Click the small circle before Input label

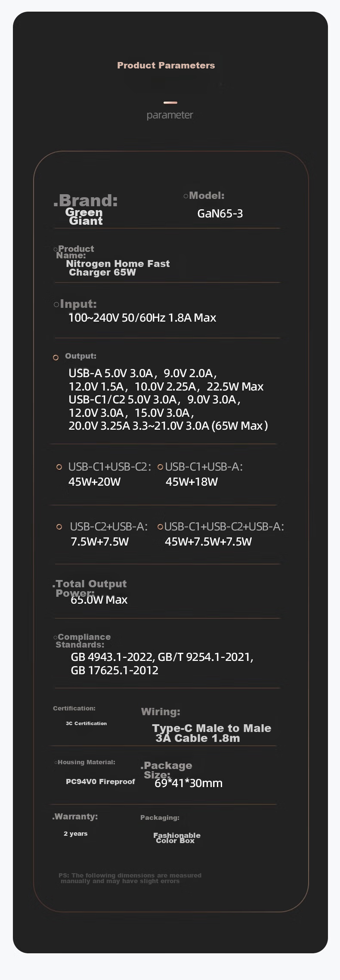click(x=56, y=304)
